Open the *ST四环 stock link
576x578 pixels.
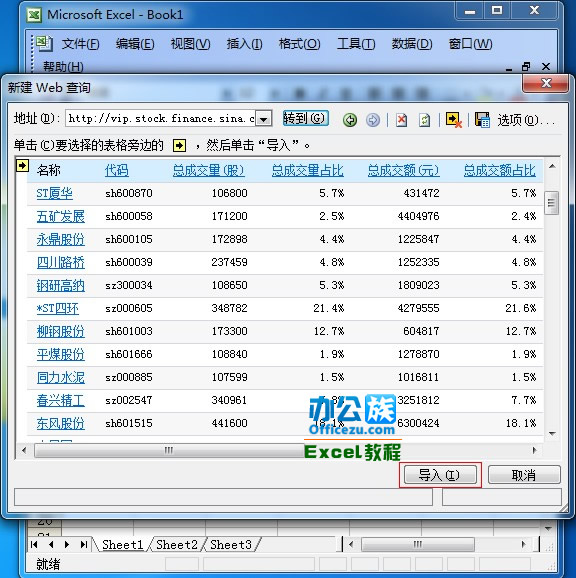point(57,308)
